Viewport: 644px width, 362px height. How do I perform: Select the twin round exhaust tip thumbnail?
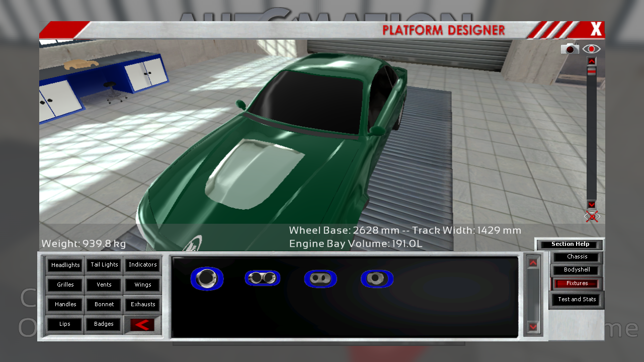click(x=263, y=278)
